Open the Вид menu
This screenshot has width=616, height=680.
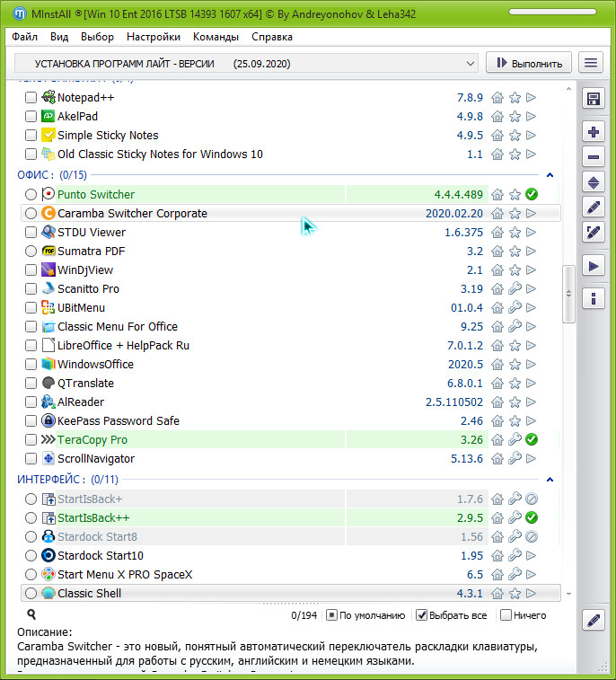pyautogui.click(x=59, y=37)
